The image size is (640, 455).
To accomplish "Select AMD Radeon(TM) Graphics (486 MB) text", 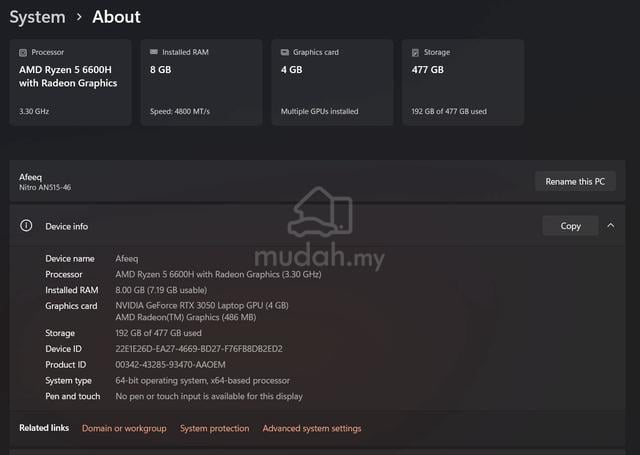I will coord(186,317).
